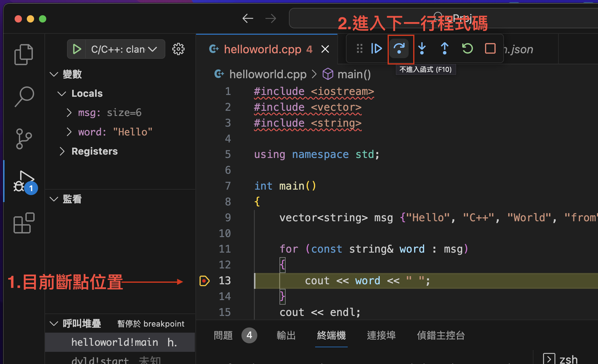Screen dimensions: 598x364
Task: Close the helloworld.cpp editor tab
Action: [325, 49]
